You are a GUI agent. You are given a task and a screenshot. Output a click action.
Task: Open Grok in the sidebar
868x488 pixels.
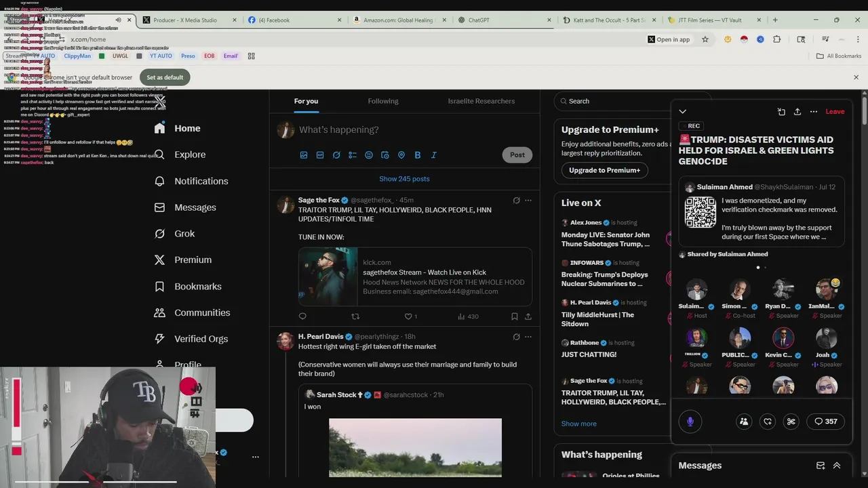175,234
